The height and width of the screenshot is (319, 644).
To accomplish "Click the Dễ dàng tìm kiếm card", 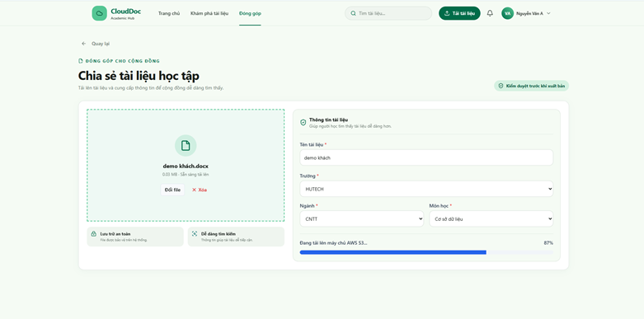I will tap(236, 237).
